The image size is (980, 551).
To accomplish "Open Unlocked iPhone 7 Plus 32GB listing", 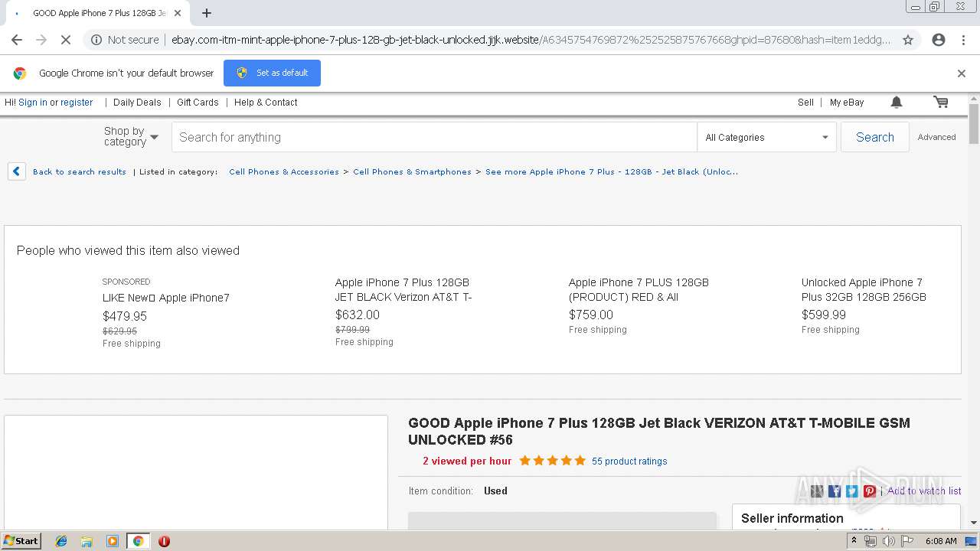I will (x=864, y=289).
